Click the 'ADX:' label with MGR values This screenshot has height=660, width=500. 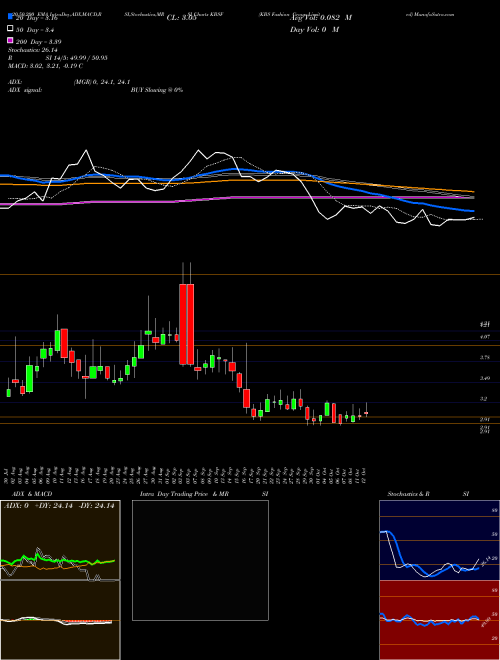click(x=69, y=82)
